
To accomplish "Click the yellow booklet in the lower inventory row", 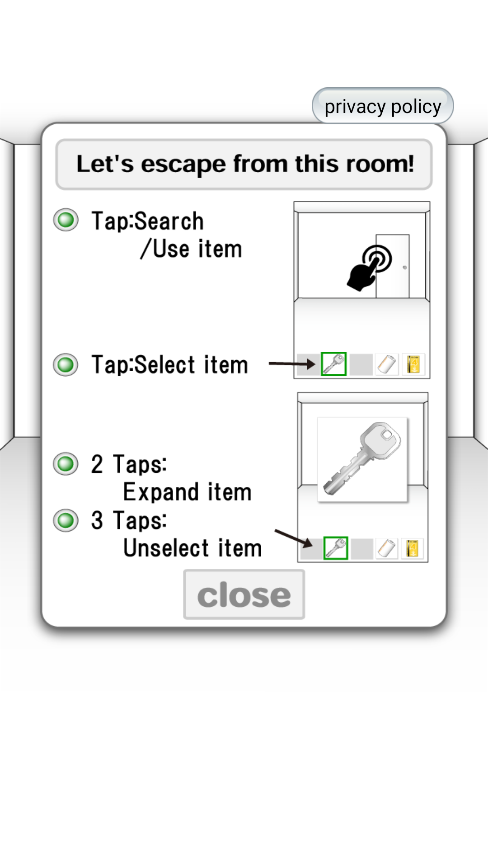I will point(412,548).
